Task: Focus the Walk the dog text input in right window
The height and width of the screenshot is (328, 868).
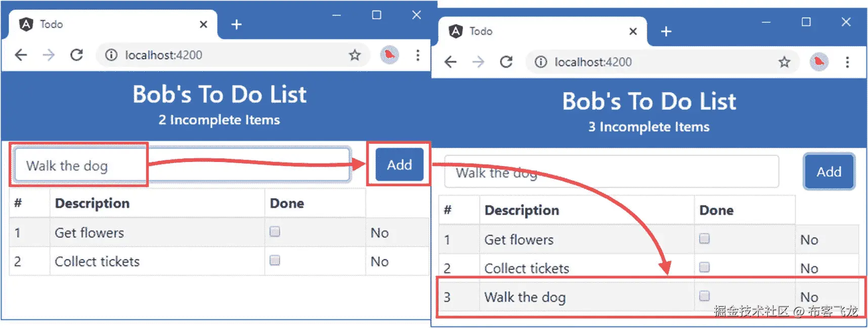Action: coord(612,172)
